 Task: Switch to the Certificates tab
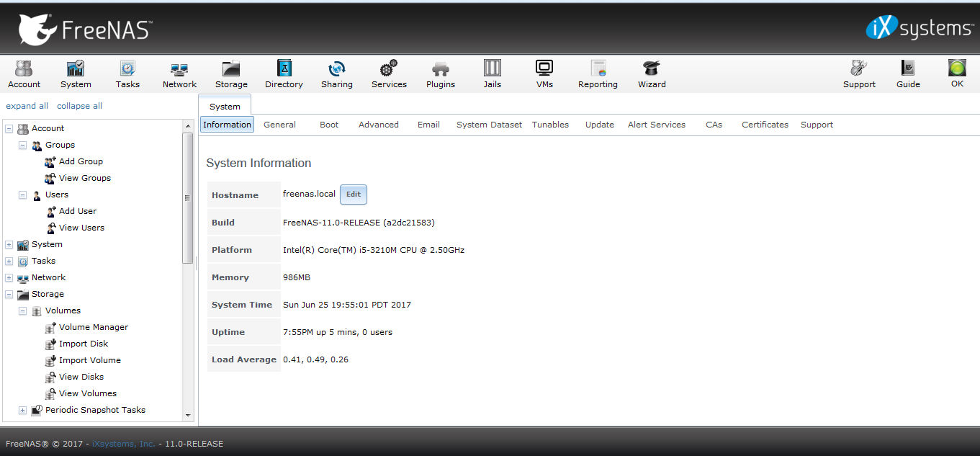click(765, 125)
